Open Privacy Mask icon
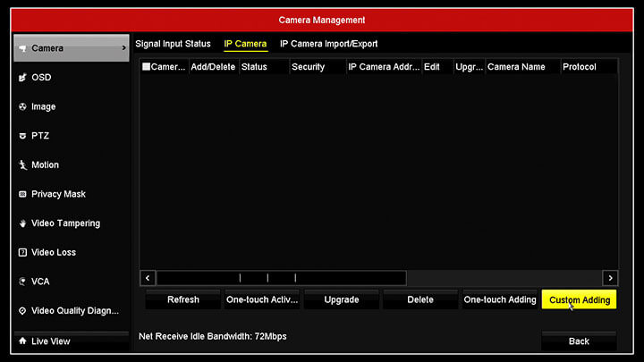The image size is (644, 362). click(22, 194)
